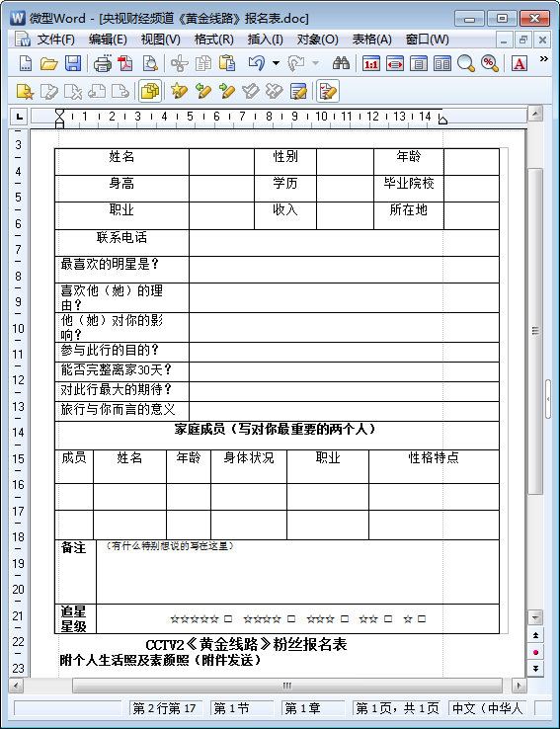Click the star pencil tracking icon
The width and height of the screenshot is (560, 729).
point(179,91)
